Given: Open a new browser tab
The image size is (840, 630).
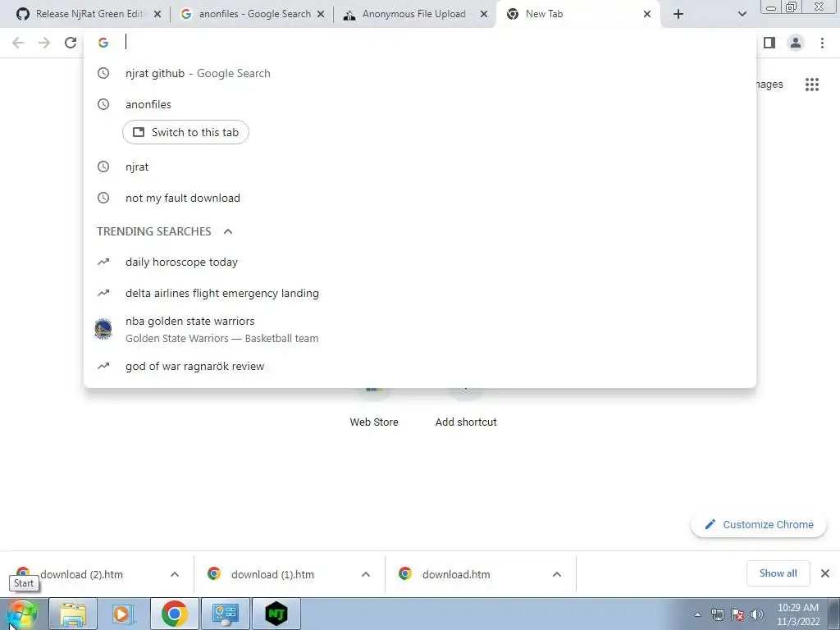Looking at the screenshot, I should pyautogui.click(x=678, y=15).
